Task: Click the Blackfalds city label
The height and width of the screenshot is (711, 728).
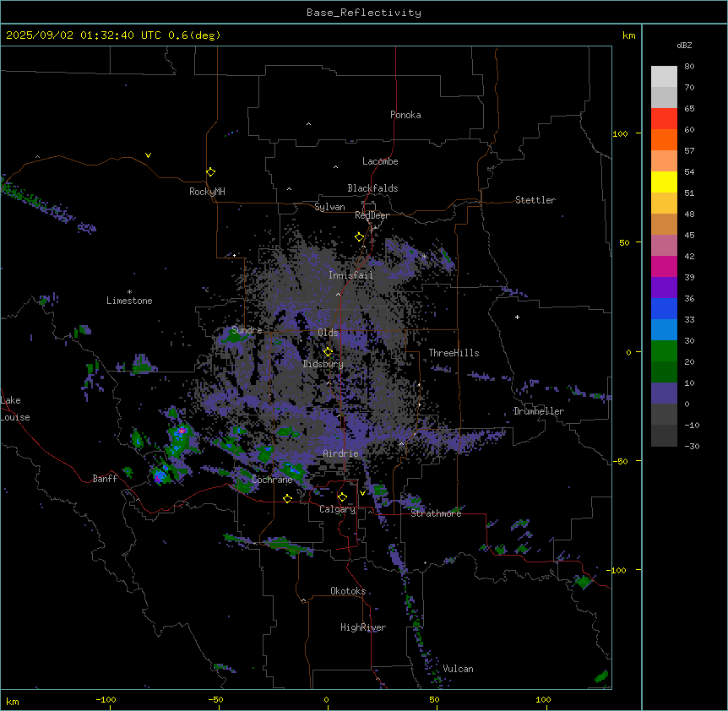Action: click(x=372, y=188)
